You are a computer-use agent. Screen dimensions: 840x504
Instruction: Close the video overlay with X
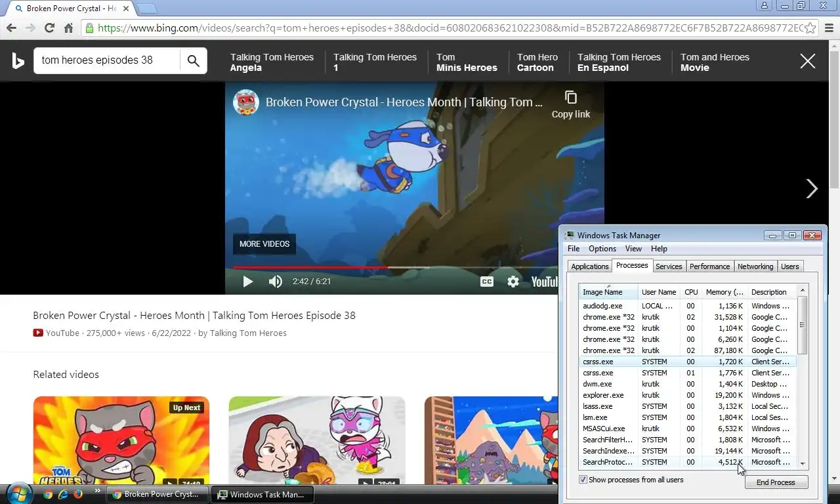coord(808,61)
